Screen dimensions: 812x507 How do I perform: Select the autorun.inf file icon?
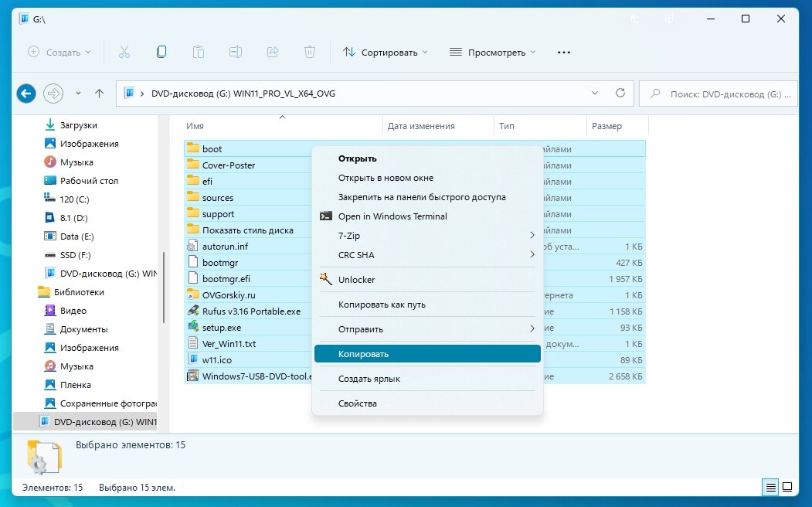point(193,246)
